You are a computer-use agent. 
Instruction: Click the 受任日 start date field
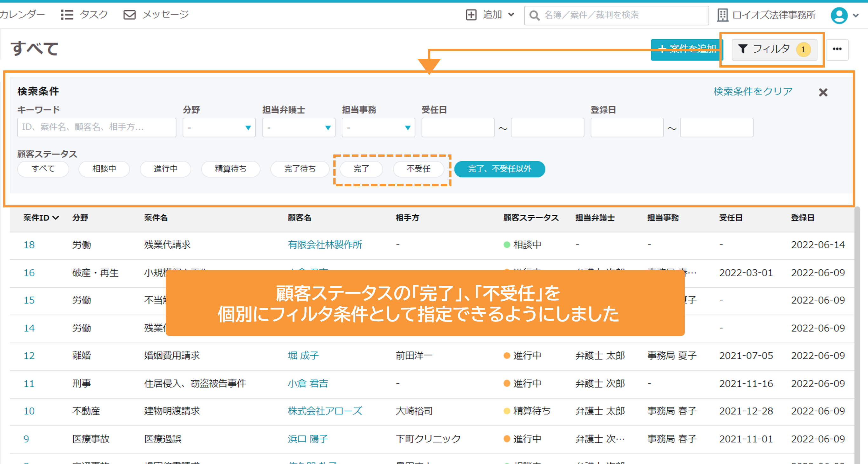pos(457,127)
